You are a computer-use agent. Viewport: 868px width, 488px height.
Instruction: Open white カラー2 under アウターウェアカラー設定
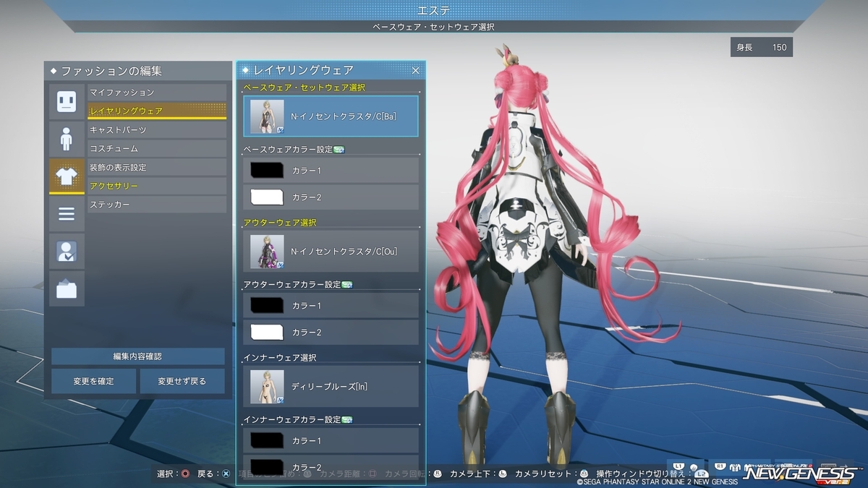coord(331,333)
